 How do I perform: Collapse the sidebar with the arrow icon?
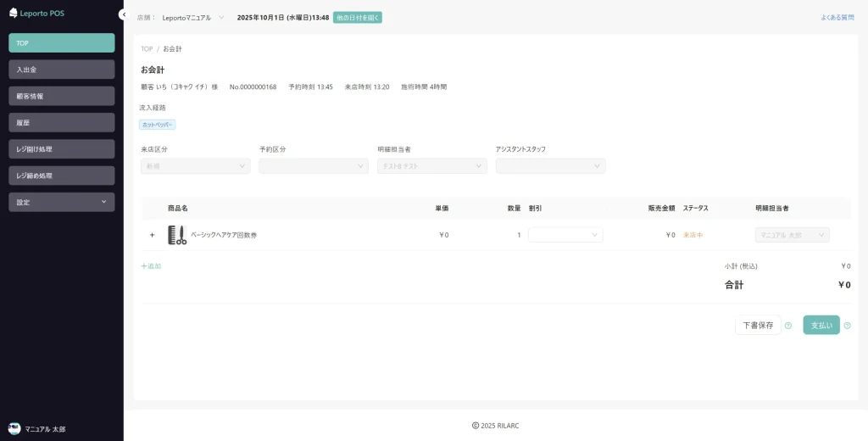click(123, 14)
